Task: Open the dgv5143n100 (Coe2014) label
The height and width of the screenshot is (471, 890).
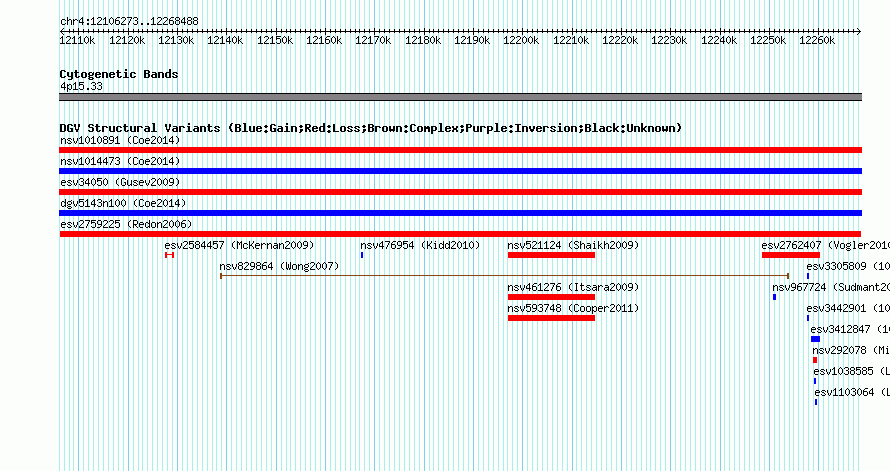Action: 123,203
